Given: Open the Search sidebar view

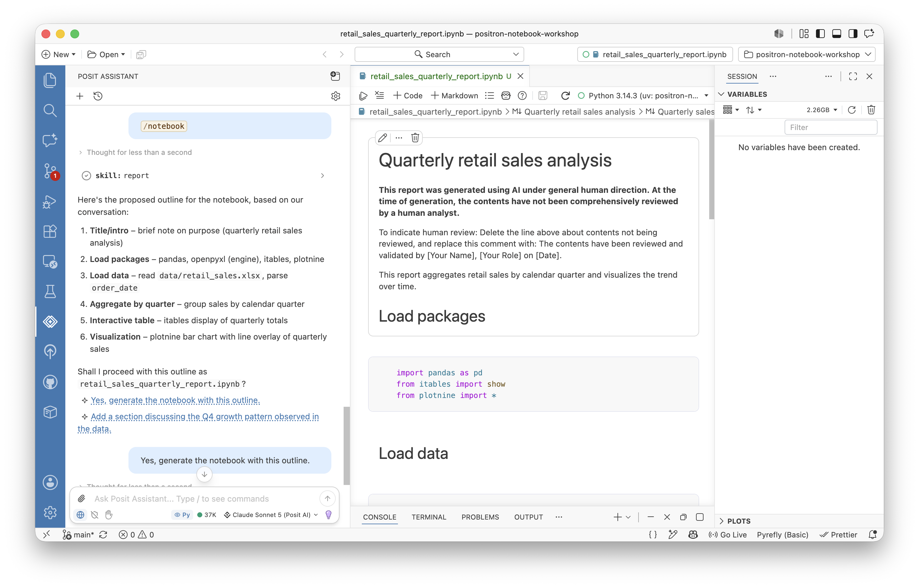Looking at the screenshot, I should [50, 111].
